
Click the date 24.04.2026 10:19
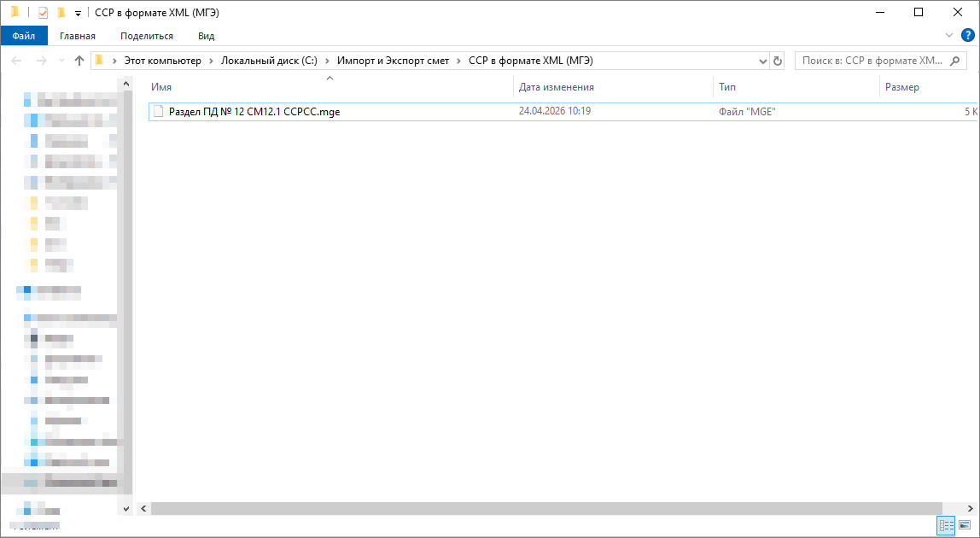555,111
